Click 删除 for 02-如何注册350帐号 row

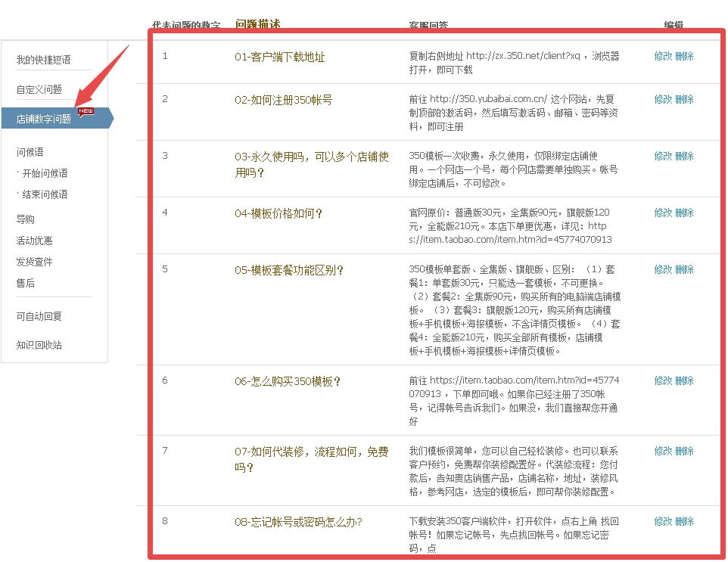pyautogui.click(x=684, y=99)
